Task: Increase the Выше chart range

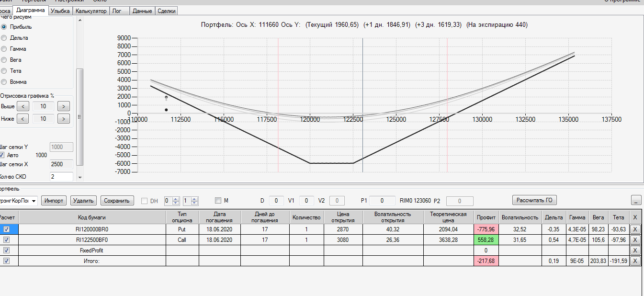Action: (64, 106)
